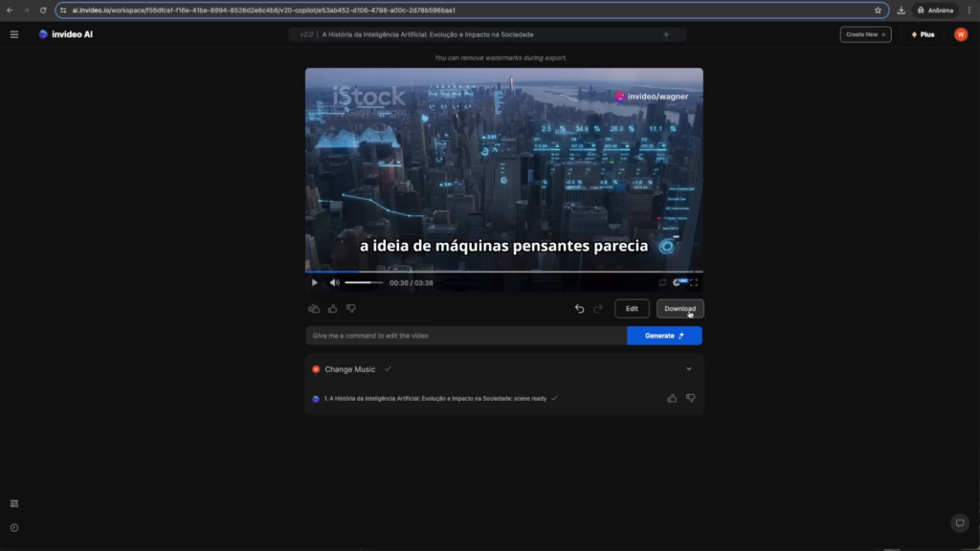Mute the video player volume

(335, 282)
